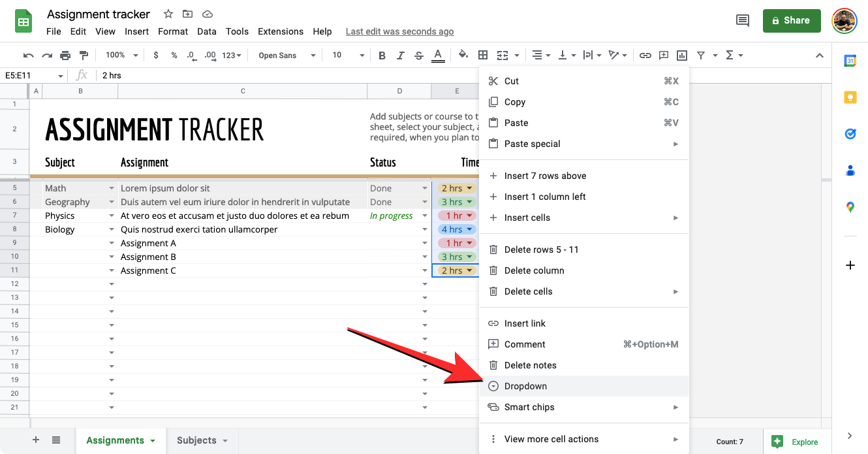Toggle strikethrough text formatting
Image resolution: width=868 pixels, height=454 pixels.
[419, 56]
